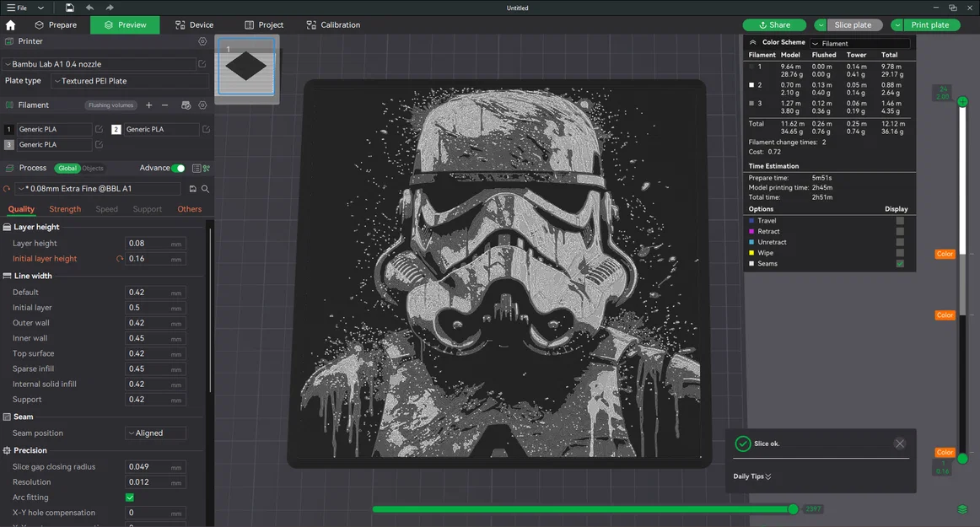The height and width of the screenshot is (527, 980).
Task: Open Printer settings via the gear icon
Action: [202, 40]
